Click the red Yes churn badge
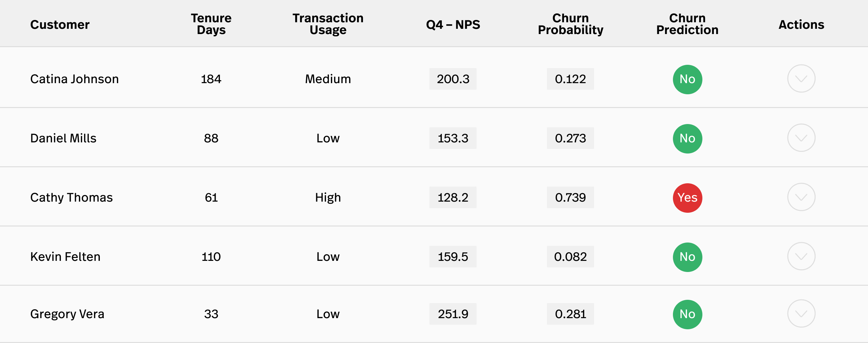 (x=687, y=198)
